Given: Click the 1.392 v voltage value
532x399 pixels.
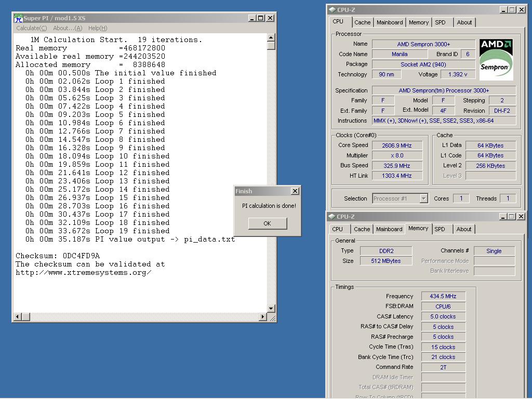Looking at the screenshot, I should [x=458, y=74].
